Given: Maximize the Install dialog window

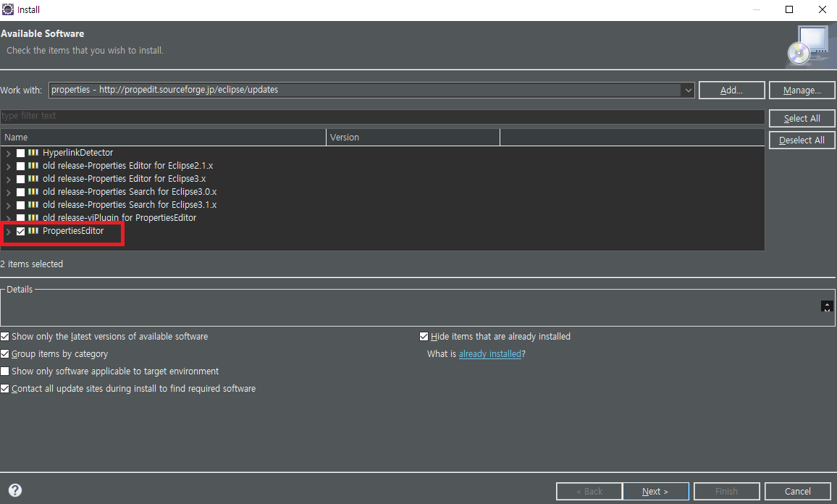Looking at the screenshot, I should [x=789, y=9].
